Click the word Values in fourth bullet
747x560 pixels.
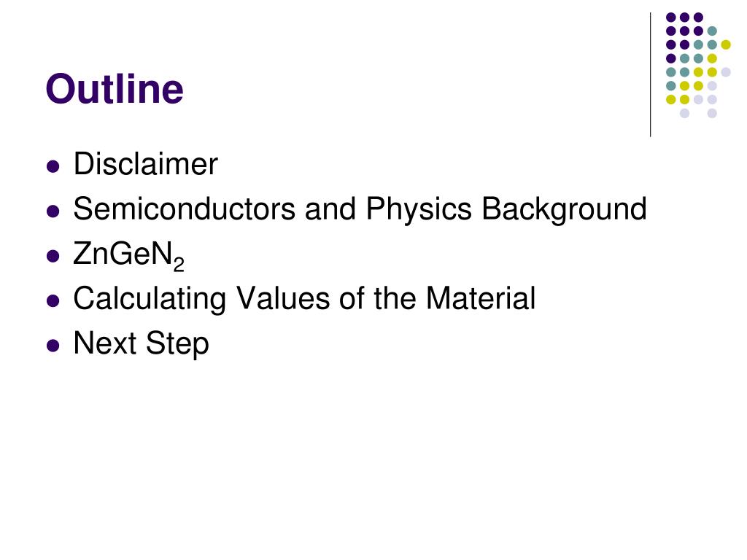[283, 298]
